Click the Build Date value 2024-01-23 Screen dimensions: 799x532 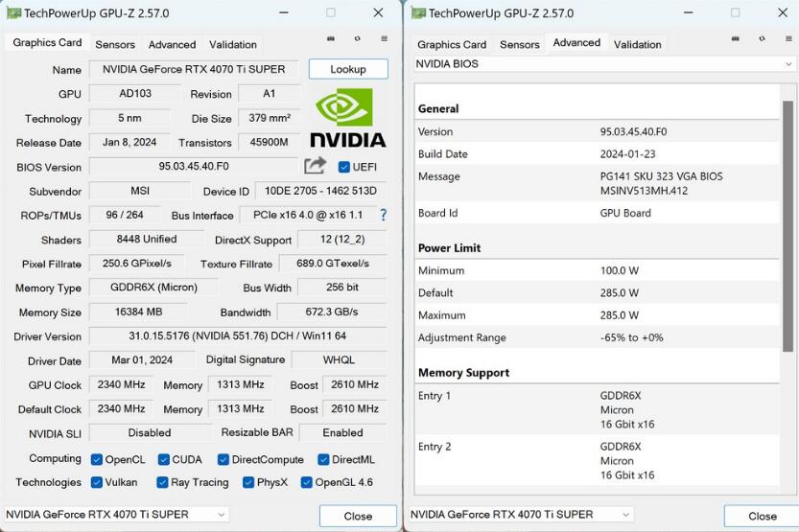[x=627, y=154]
